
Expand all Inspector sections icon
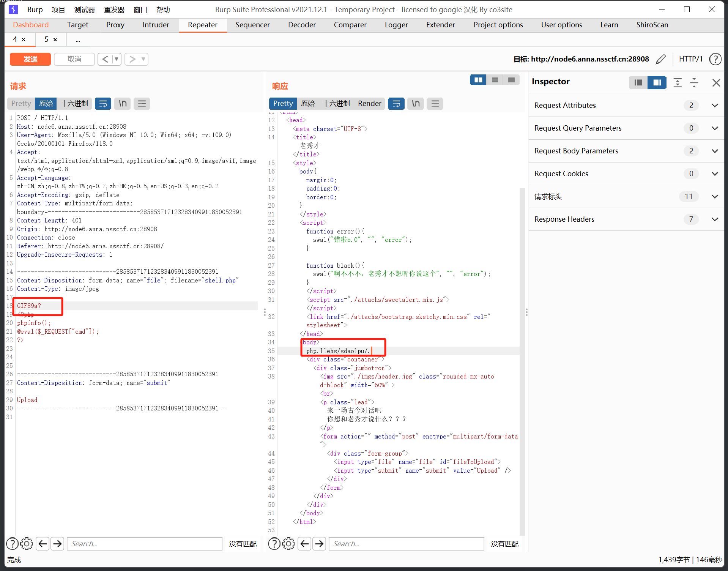pyautogui.click(x=678, y=82)
